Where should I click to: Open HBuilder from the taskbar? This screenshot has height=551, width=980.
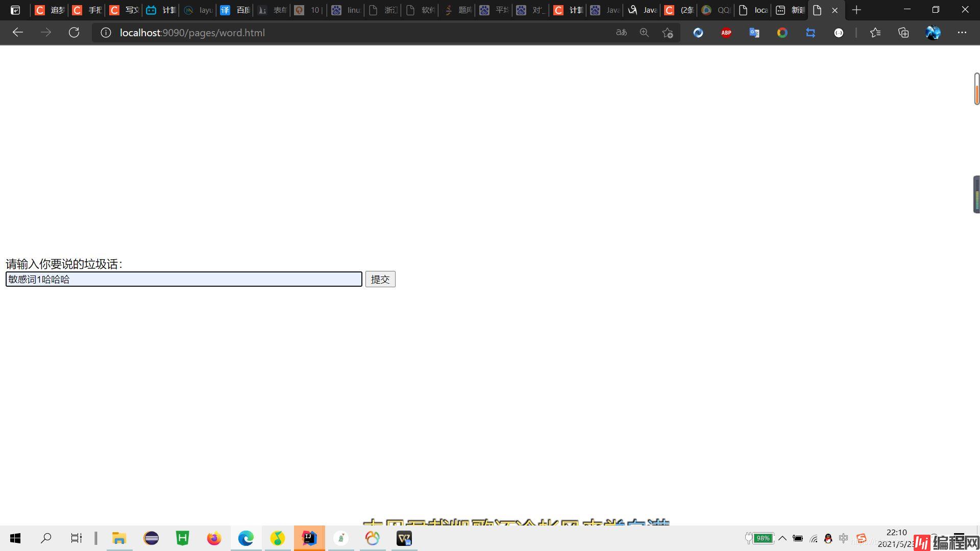coord(183,538)
